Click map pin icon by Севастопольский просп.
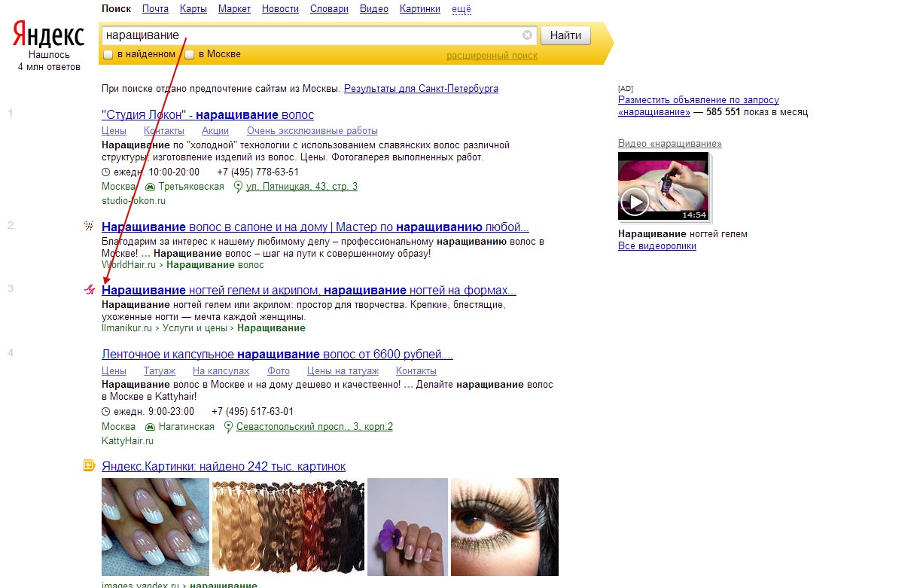The width and height of the screenshot is (920, 588). [229, 427]
